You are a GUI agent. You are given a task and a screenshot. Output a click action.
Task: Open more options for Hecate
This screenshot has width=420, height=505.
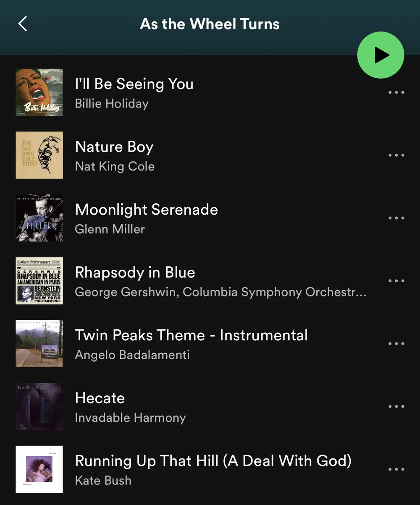click(396, 406)
